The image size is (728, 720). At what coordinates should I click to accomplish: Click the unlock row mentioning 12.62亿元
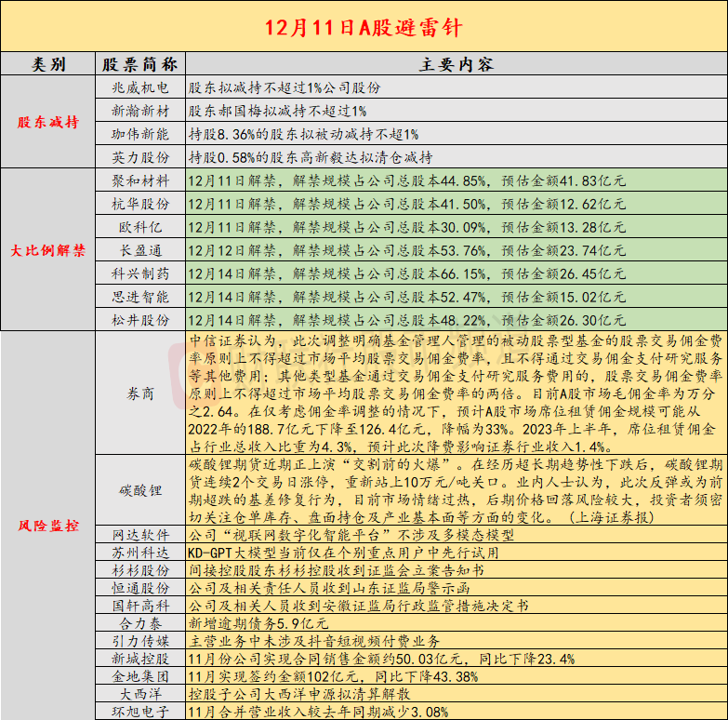click(x=457, y=204)
